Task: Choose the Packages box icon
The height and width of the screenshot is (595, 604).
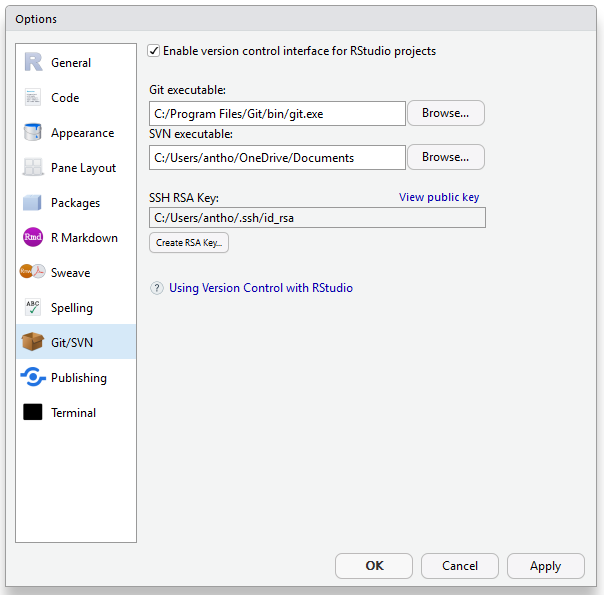Action: click(33, 203)
